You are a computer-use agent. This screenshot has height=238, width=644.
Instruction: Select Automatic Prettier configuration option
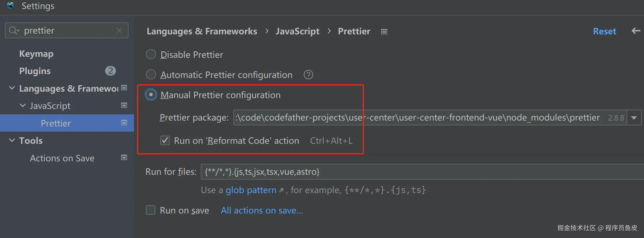pyautogui.click(x=151, y=75)
